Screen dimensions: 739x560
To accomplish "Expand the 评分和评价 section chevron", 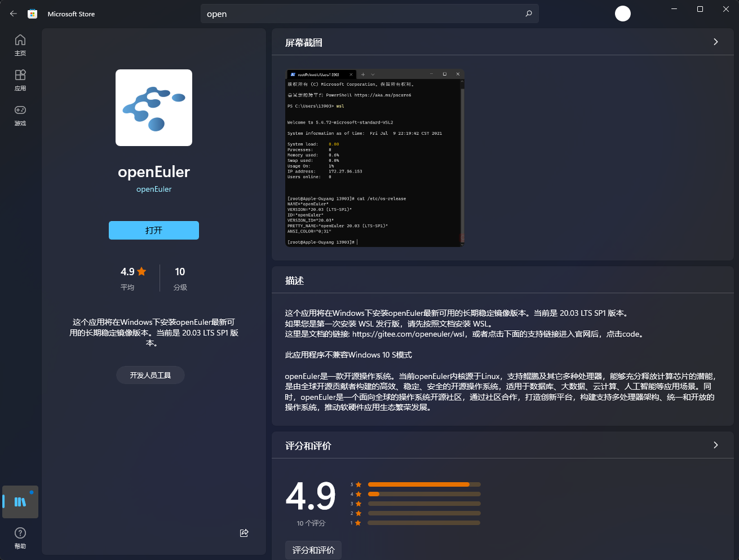I will [716, 445].
